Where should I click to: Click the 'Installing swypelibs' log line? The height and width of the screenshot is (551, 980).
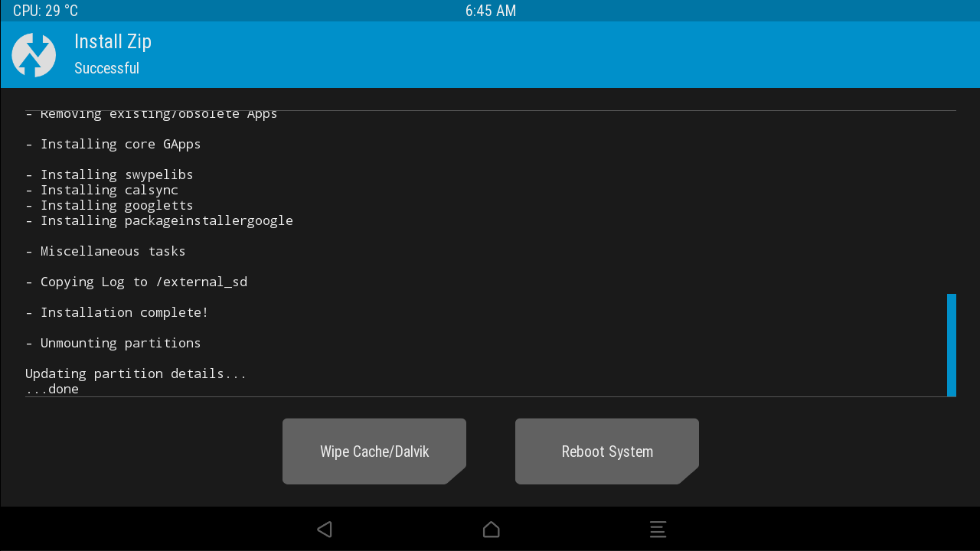[109, 174]
